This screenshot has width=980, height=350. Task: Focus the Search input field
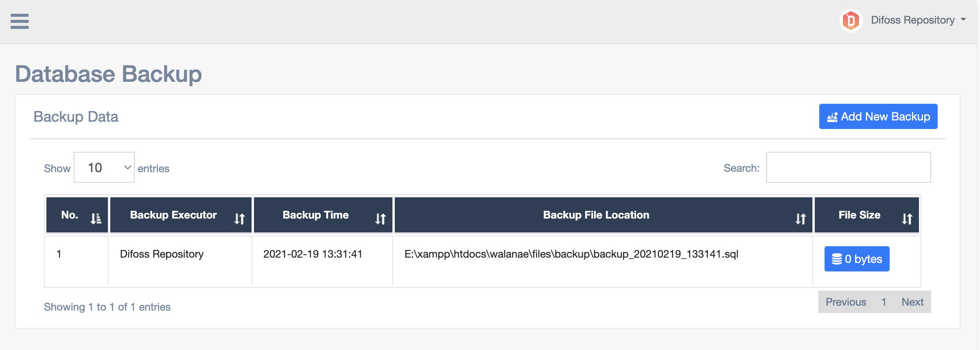(x=849, y=167)
